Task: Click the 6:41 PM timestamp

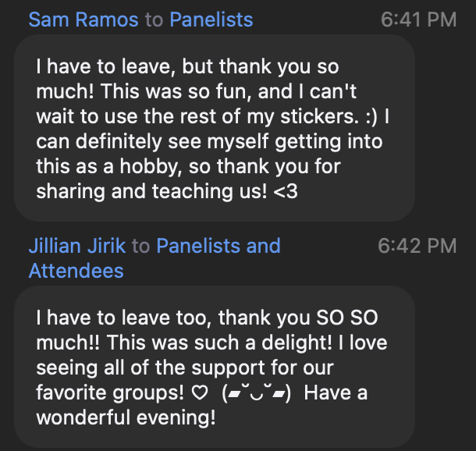Action: tap(418, 19)
